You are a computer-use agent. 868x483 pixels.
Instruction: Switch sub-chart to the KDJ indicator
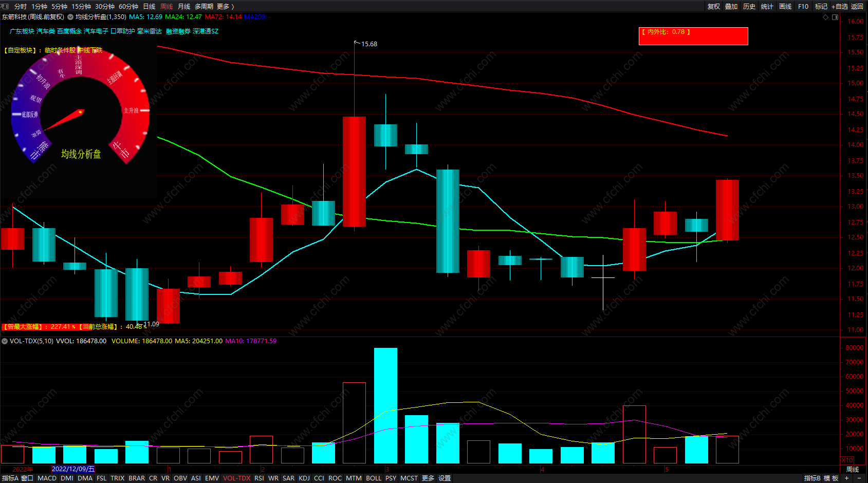click(x=304, y=478)
